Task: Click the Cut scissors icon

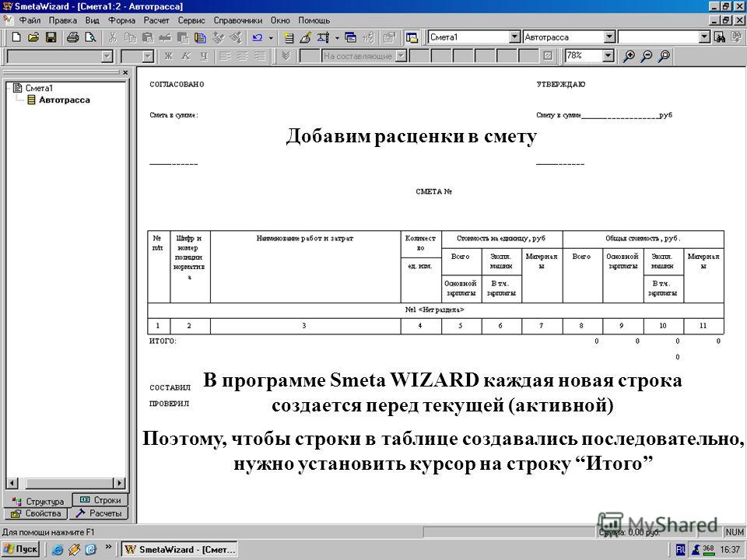Action: [x=112, y=37]
